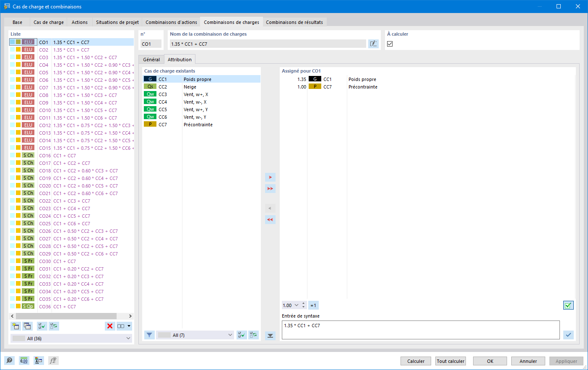Invert selection of existing load cases

253,335
